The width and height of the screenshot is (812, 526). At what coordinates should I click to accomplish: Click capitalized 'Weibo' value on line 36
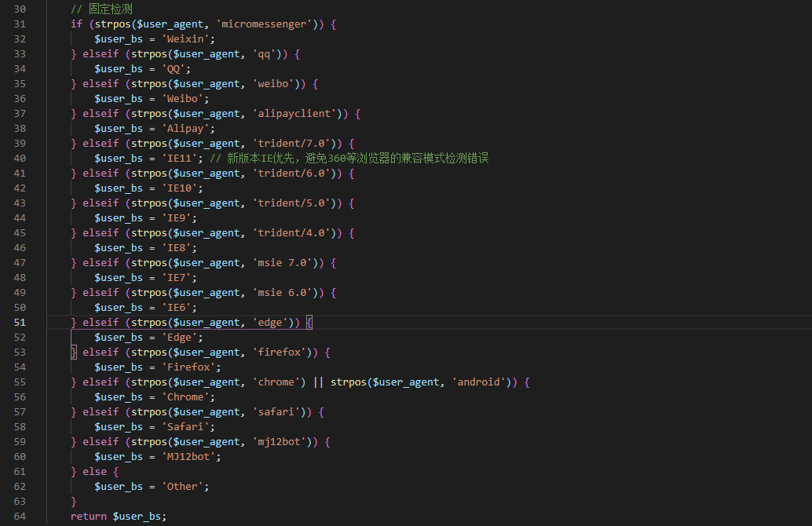[182, 99]
